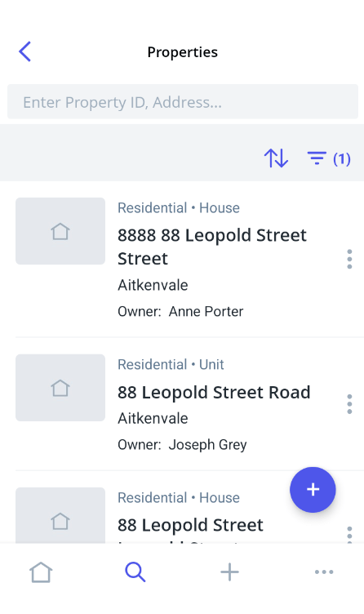Image resolution: width=364 pixels, height=614 pixels.
Task: Open thumbnail of 88 Leopold Street Road
Action: [x=60, y=388]
